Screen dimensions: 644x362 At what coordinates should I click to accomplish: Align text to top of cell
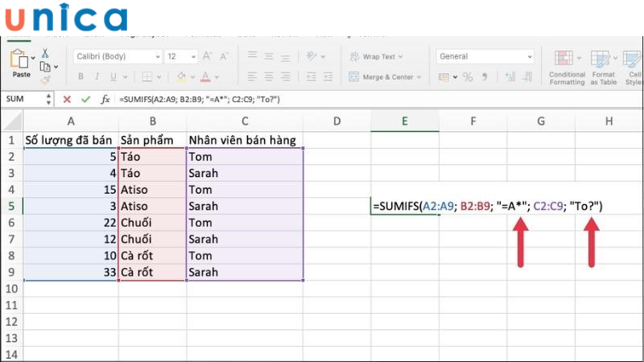pyautogui.click(x=252, y=56)
